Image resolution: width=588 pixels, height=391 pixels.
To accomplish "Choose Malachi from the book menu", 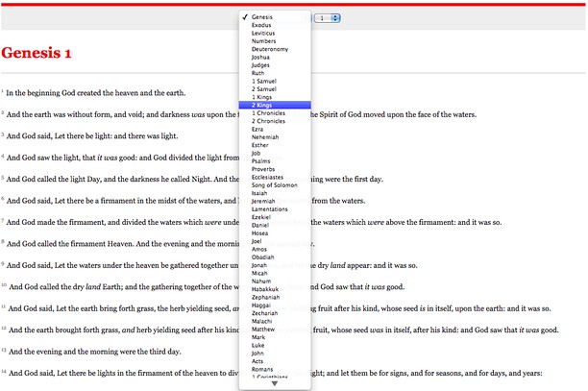I will tap(275, 321).
